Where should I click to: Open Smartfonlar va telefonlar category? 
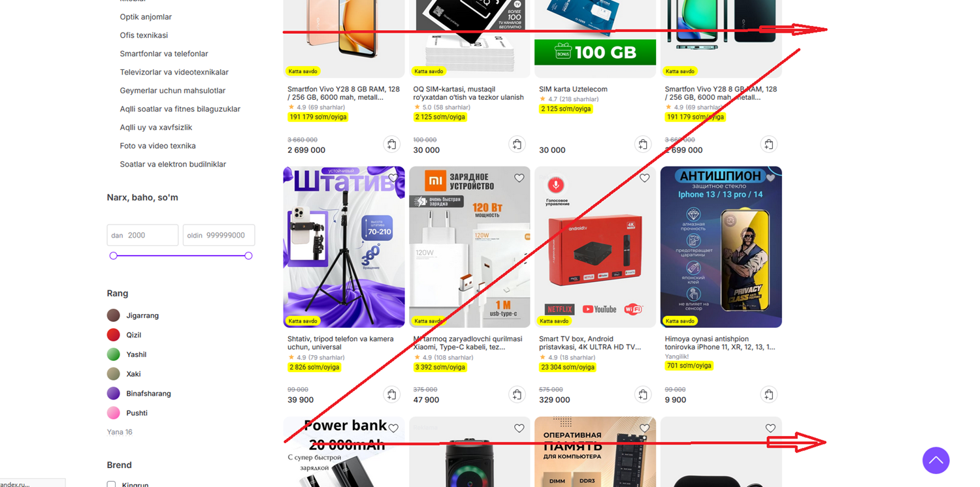pos(164,54)
